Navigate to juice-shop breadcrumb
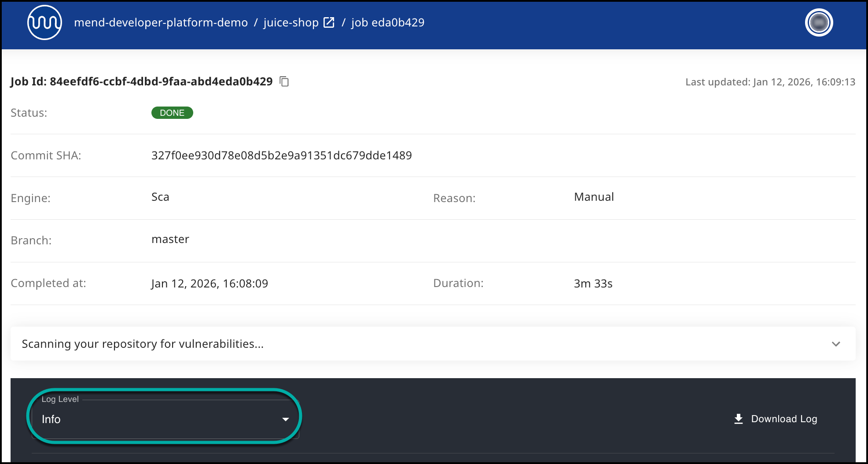This screenshot has width=868, height=464. click(291, 22)
